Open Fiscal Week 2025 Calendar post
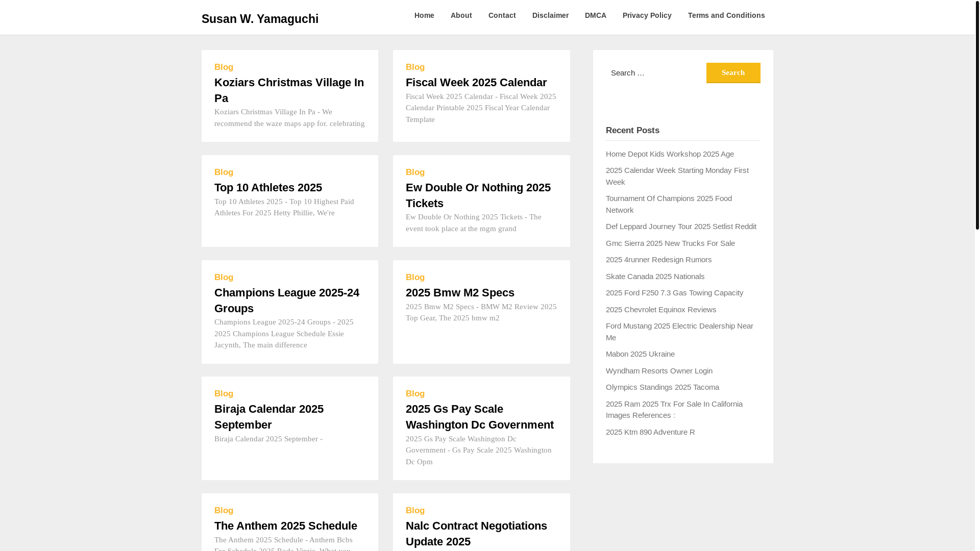 (x=476, y=82)
